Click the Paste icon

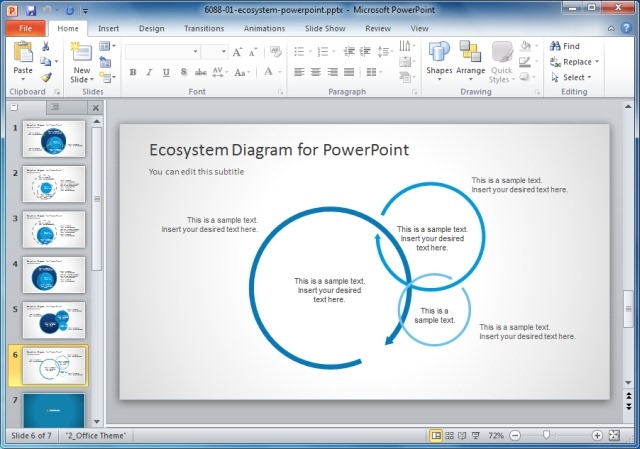pyautogui.click(x=23, y=53)
